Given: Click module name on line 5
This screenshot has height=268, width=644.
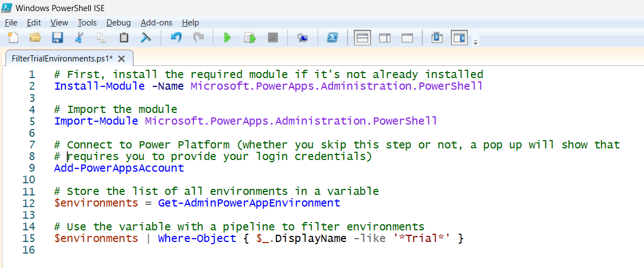Looking at the screenshot, I should pyautogui.click(x=291, y=121).
